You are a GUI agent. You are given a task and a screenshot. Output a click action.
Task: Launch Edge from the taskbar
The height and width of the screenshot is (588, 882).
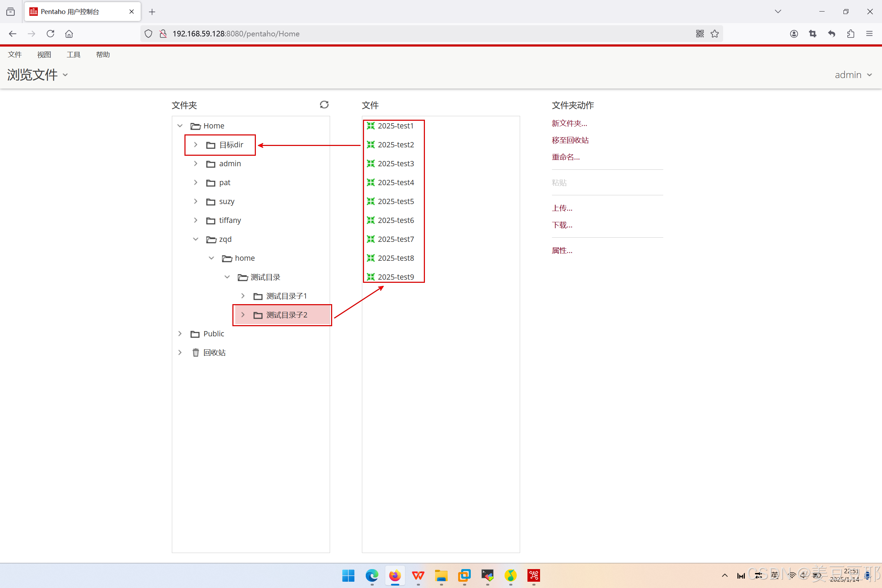tap(372, 575)
